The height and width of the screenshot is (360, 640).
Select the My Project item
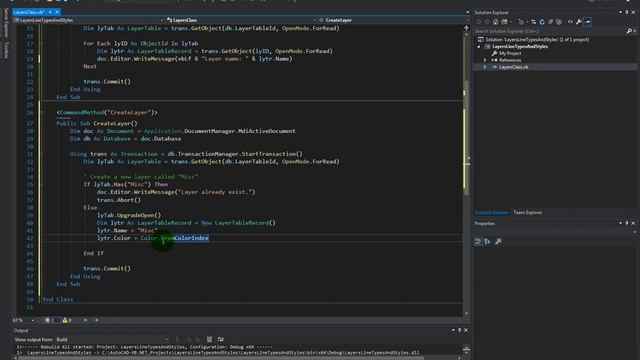point(510,53)
